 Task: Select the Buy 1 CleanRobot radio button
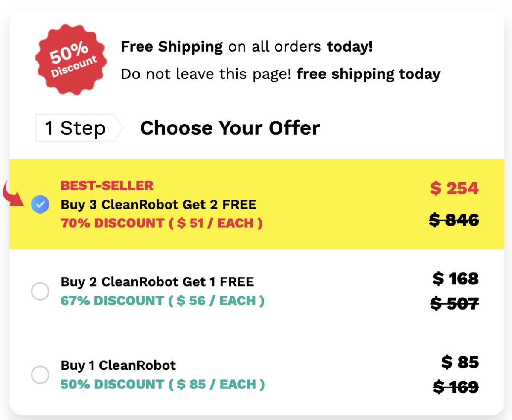[x=40, y=375]
